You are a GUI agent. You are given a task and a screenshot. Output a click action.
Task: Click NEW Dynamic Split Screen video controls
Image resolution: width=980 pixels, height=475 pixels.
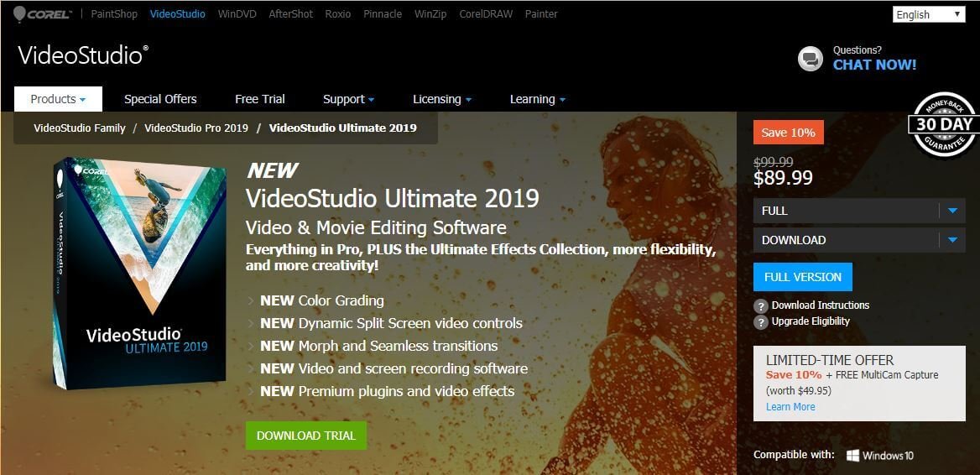(x=391, y=324)
